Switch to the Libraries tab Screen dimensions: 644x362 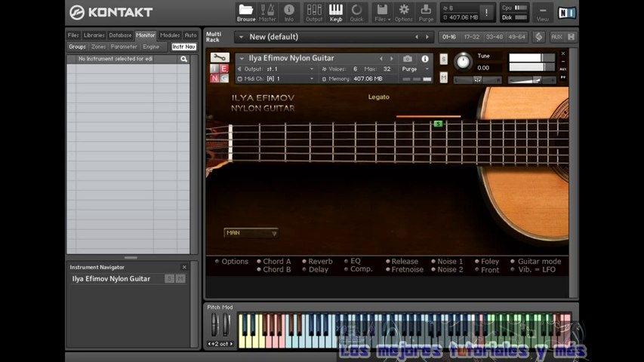(x=94, y=35)
